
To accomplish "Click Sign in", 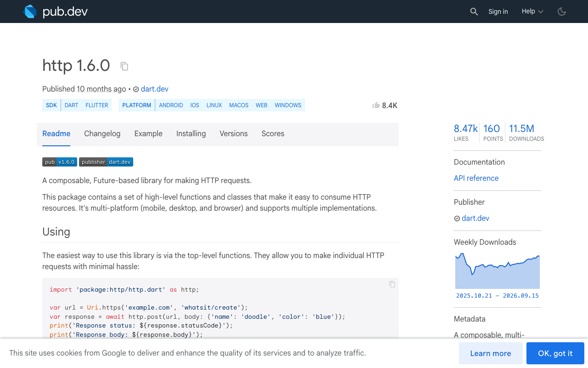I will coord(498,11).
